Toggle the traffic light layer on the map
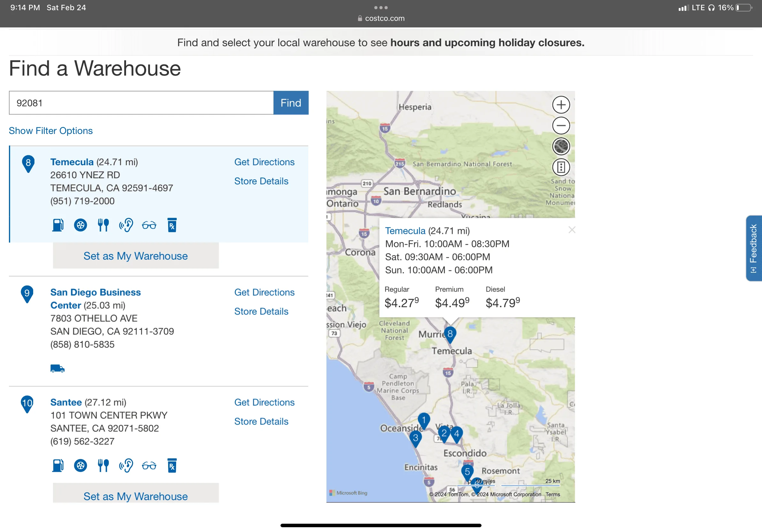Image resolution: width=762 pixels, height=532 pixels. 561,167
